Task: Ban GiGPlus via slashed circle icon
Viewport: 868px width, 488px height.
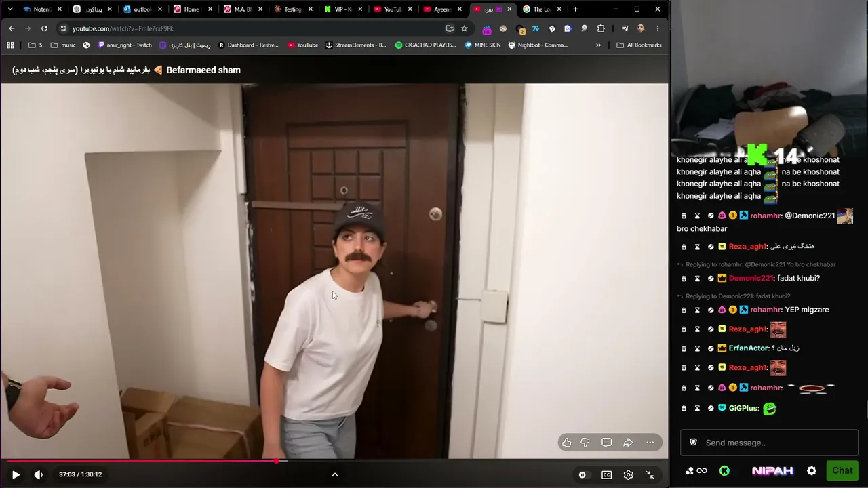Action: 711,409
